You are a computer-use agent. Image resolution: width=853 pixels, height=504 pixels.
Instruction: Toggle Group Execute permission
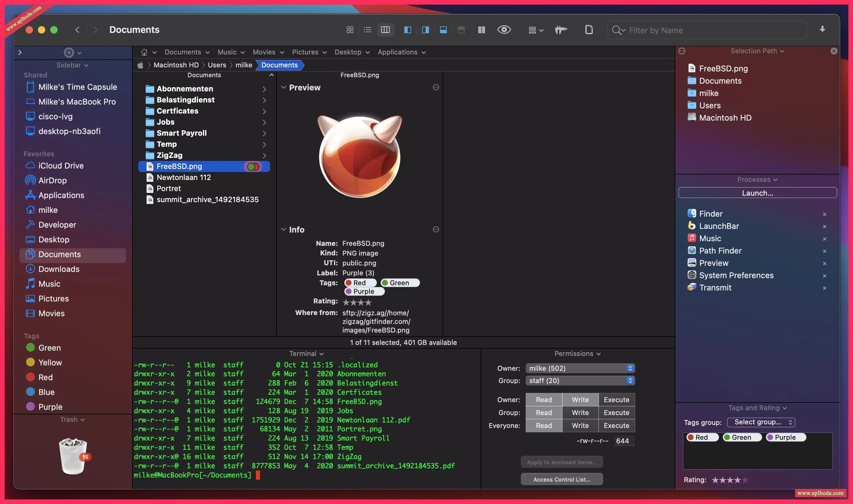click(x=616, y=413)
